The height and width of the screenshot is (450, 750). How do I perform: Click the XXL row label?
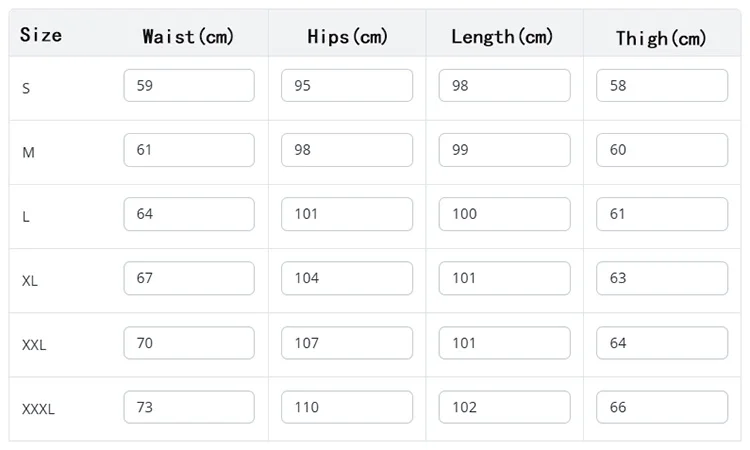[x=35, y=344]
